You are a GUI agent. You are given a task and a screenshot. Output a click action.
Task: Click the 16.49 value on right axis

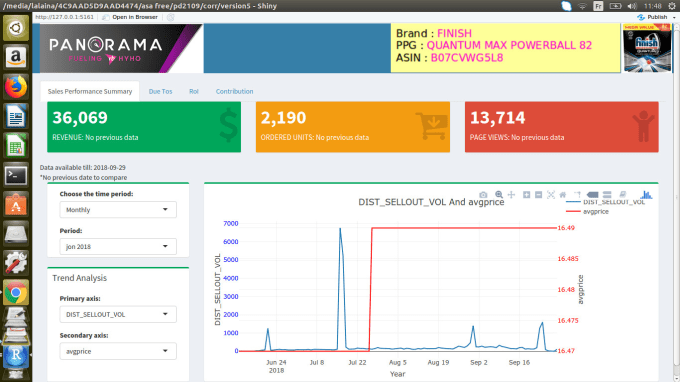pos(566,228)
